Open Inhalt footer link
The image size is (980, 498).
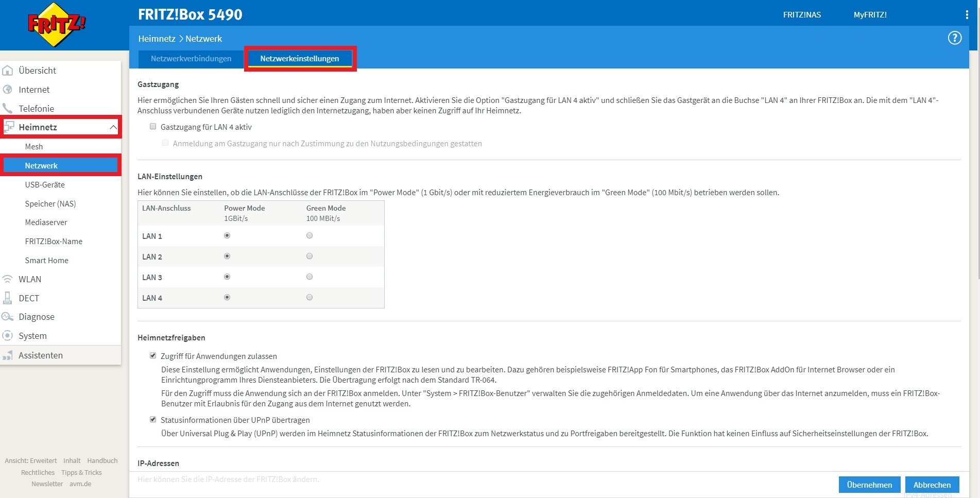point(72,461)
